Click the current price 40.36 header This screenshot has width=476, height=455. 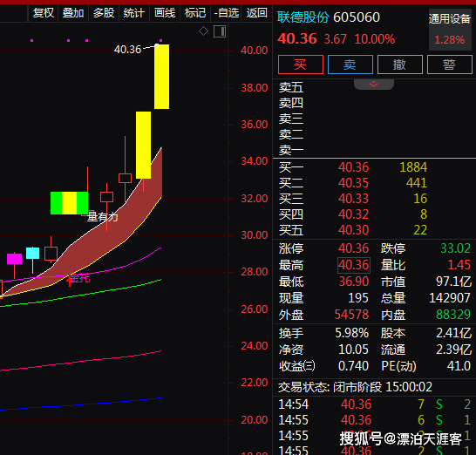coord(297,39)
